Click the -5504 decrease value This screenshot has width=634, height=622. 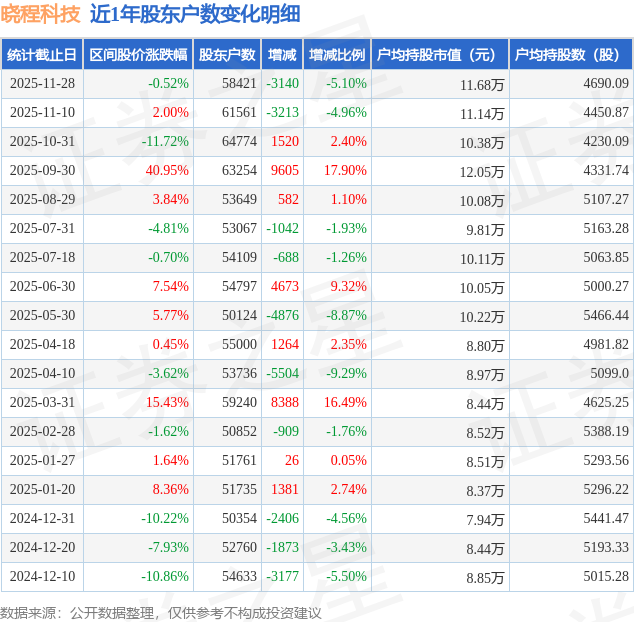(x=282, y=373)
